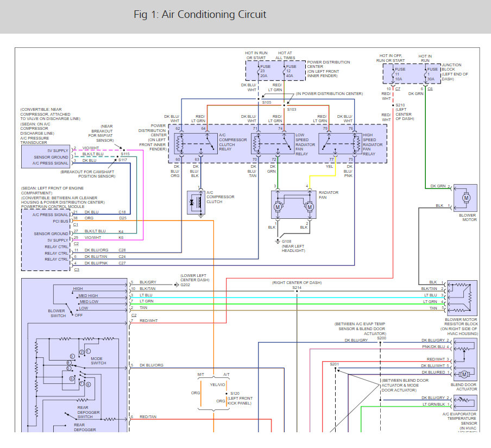Click the blower motor resistor block symbol
The image size is (491, 448).
click(x=463, y=298)
